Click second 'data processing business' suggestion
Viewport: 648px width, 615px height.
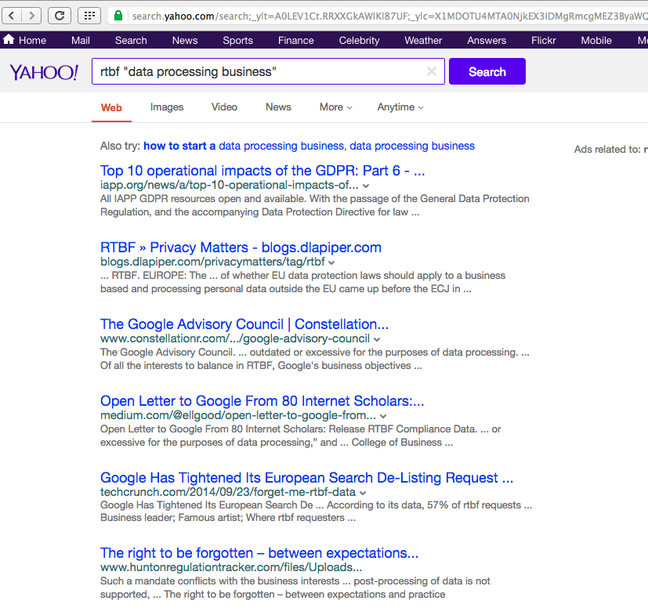click(x=412, y=146)
